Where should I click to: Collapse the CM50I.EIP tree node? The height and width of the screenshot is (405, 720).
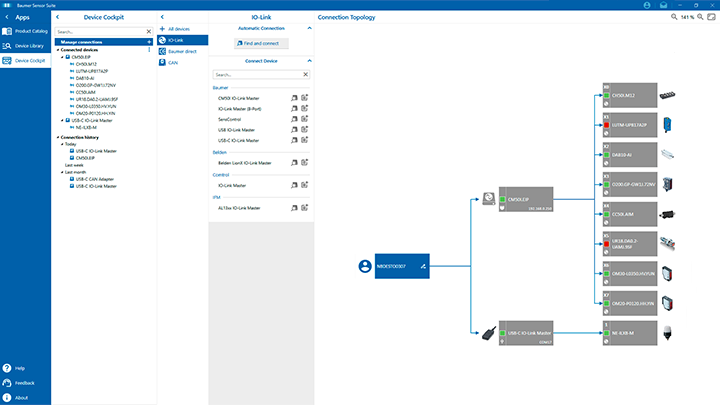coord(62,57)
